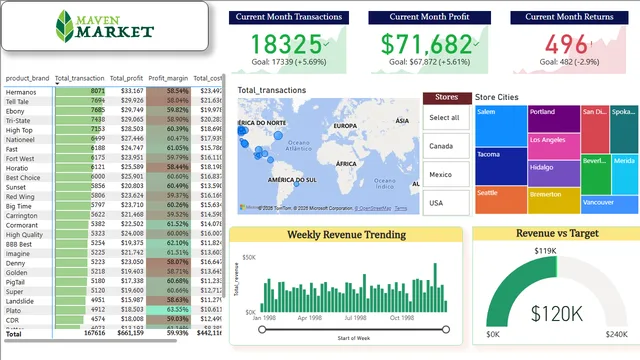Image resolution: width=640 pixels, height=360 pixels.
Task: Select the CDR brand row
Action: pyautogui.click(x=113, y=320)
